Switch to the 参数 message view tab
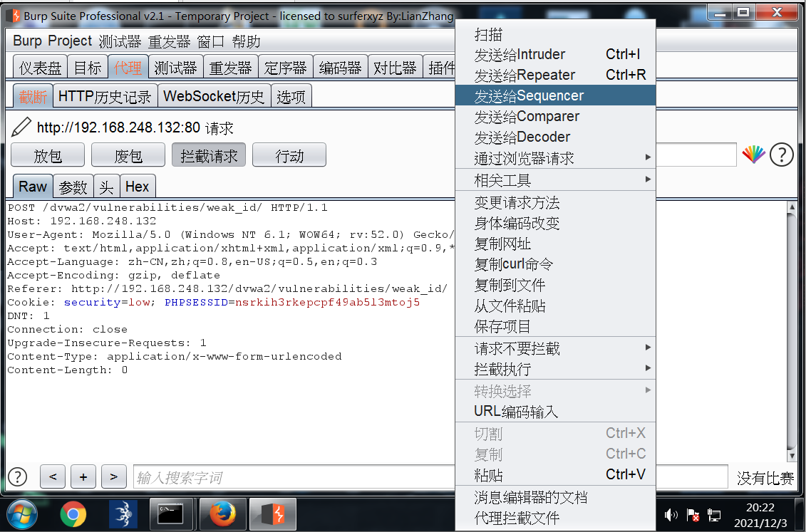 click(73, 187)
